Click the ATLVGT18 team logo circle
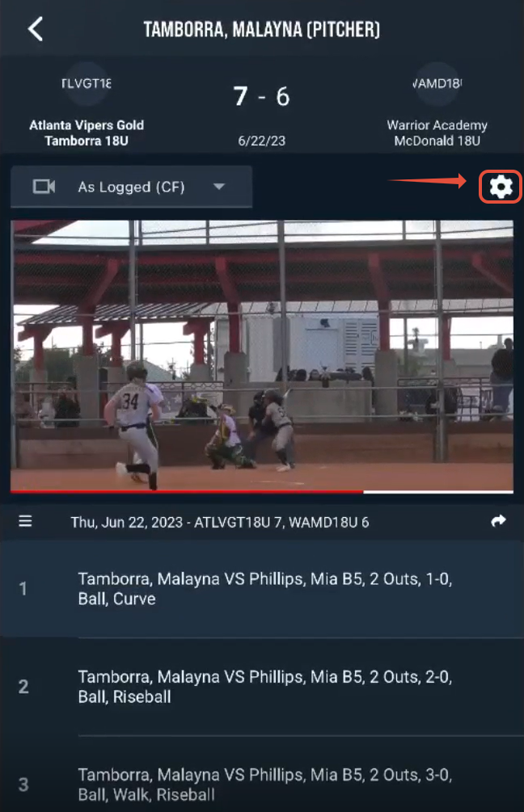Viewport: 524px width, 812px height. tap(87, 84)
